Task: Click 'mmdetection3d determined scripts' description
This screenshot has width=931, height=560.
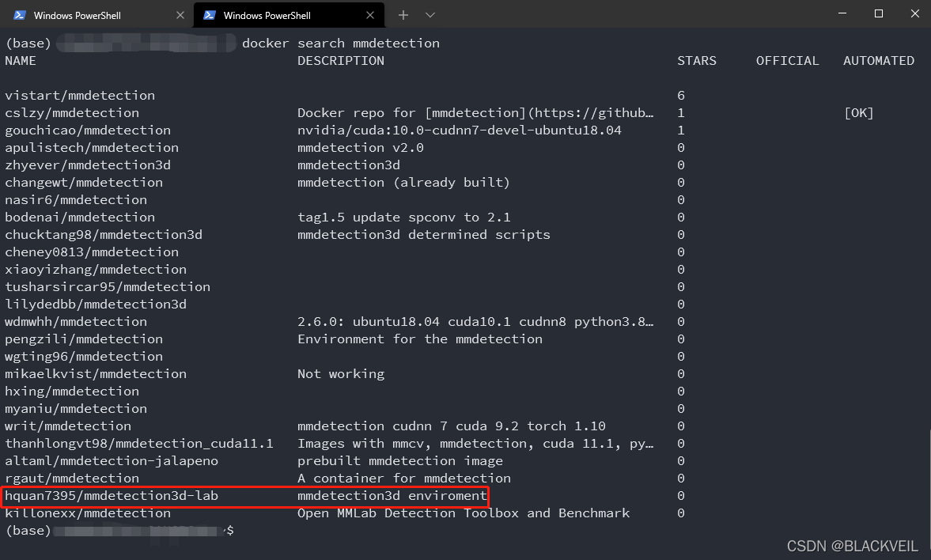Action: point(424,235)
